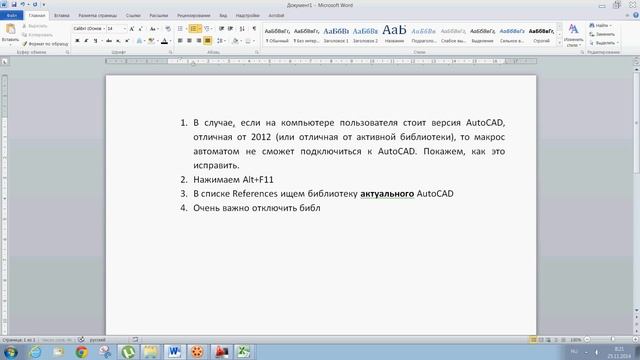Open the Найти find button
The height and width of the screenshot is (360, 640).
[x=601, y=26]
